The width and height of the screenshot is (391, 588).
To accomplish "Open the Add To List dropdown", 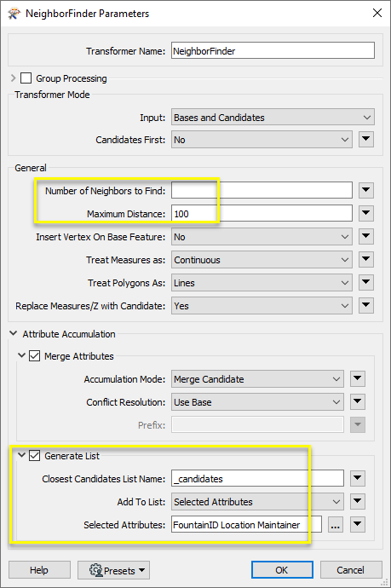I will [x=257, y=502].
